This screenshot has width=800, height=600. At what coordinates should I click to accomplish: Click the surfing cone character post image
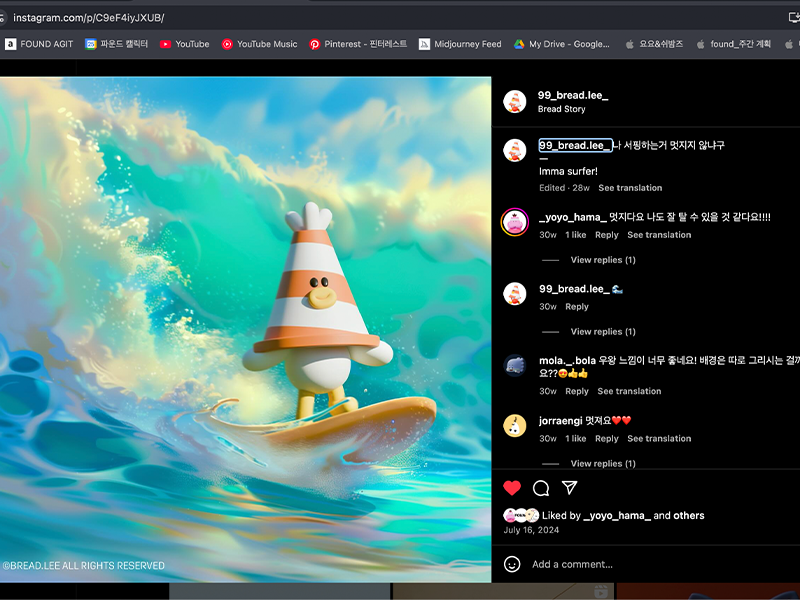click(245, 329)
